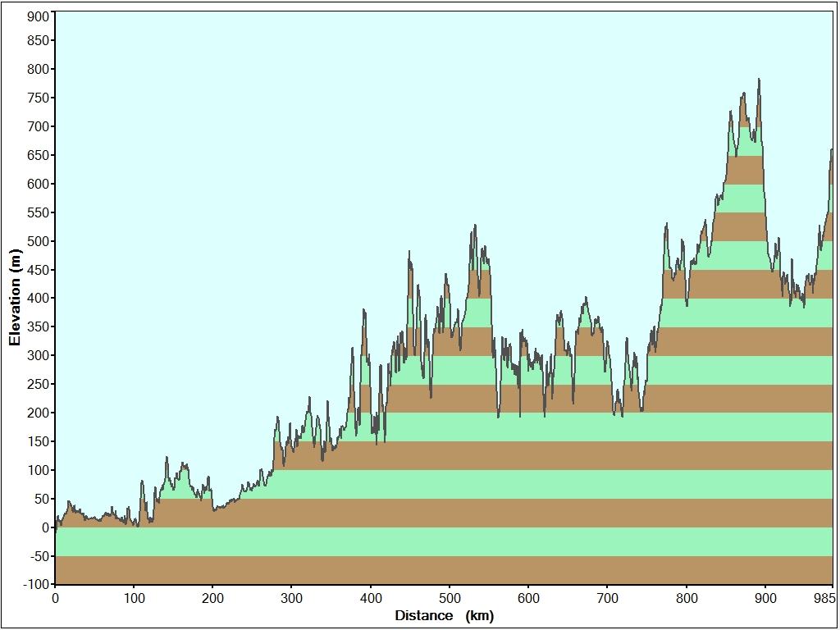Click the profile's final point at 985 km
Viewport: 840px width, 630px height.
pos(832,149)
